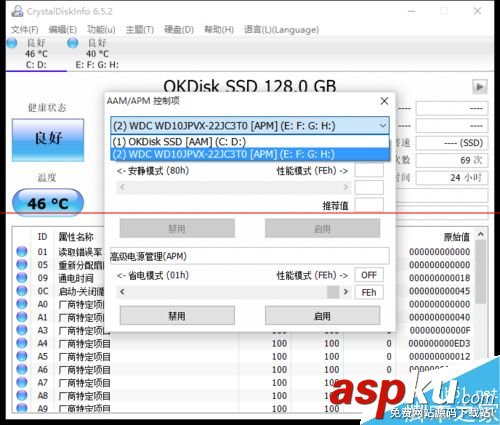The height and width of the screenshot is (425, 500).
Task: Click raw value 000000000018
Action: [x=439, y=278]
